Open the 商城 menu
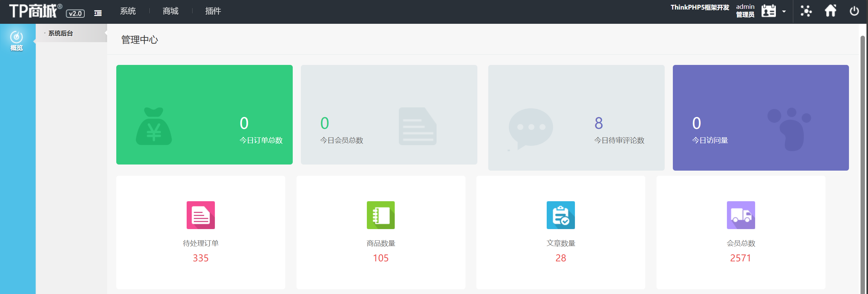The image size is (868, 294). [170, 11]
